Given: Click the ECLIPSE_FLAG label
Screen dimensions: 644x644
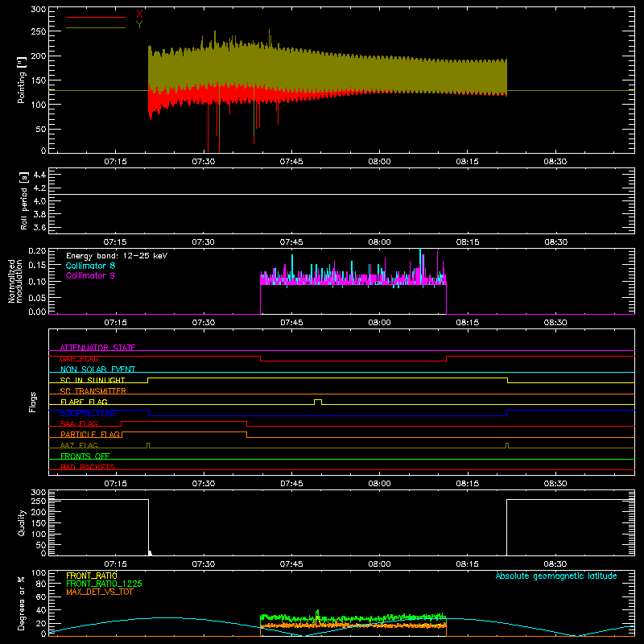Looking at the screenshot, I should pyautogui.click(x=88, y=413).
